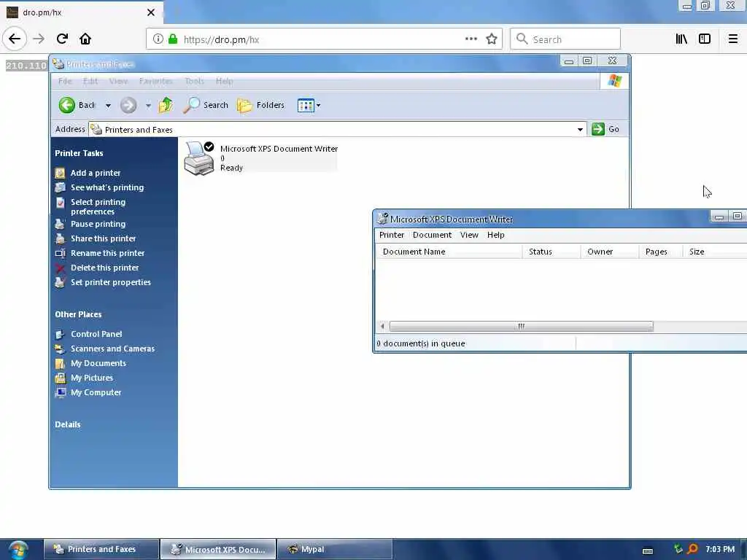The image size is (747, 560).
Task: Switch to Mypal taskbar button
Action: tap(334, 549)
